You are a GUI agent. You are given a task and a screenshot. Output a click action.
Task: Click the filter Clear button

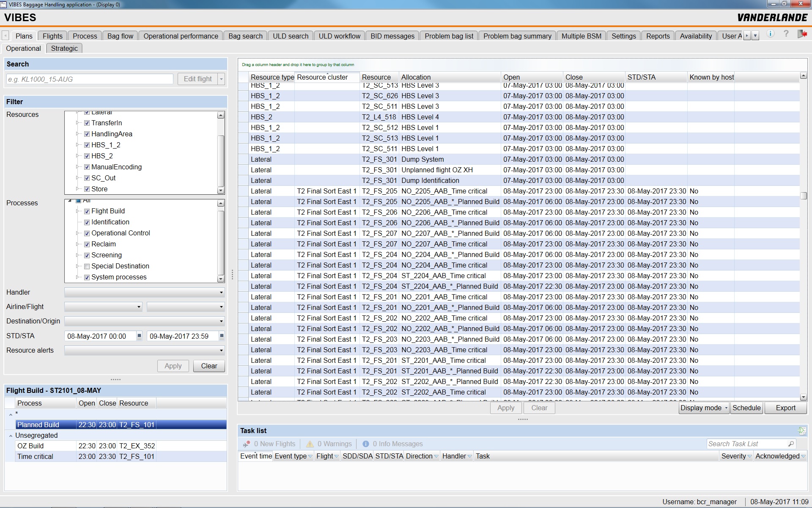click(x=209, y=366)
